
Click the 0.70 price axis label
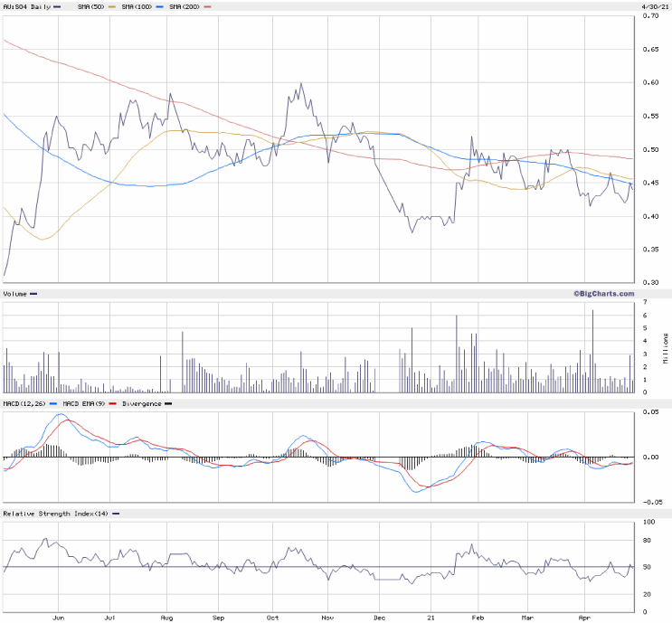650,15
